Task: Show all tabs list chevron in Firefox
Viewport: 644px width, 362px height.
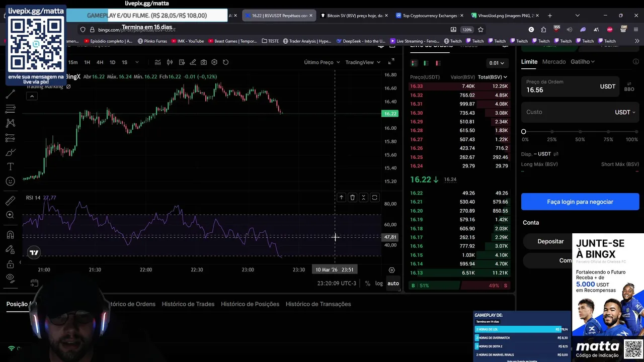Action: [x=577, y=16]
